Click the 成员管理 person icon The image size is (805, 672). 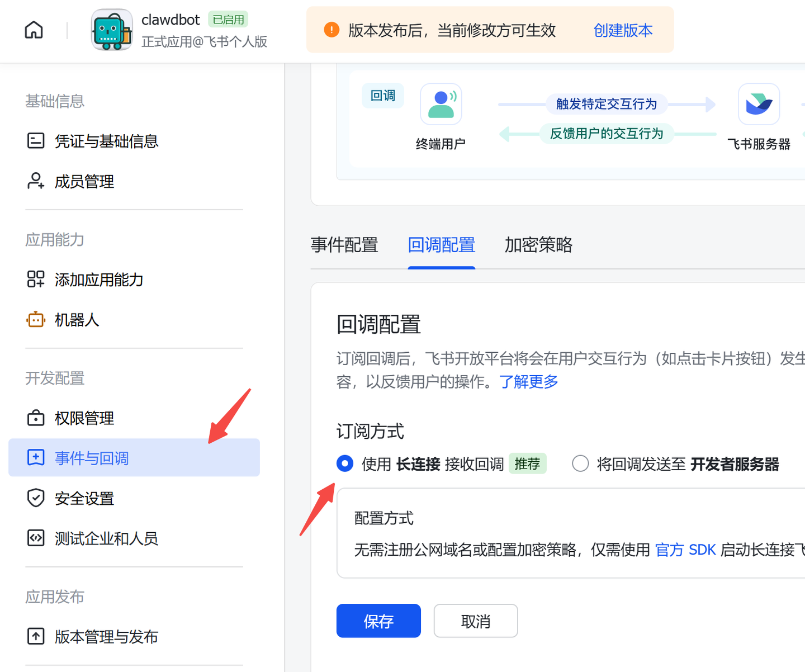[x=35, y=181]
